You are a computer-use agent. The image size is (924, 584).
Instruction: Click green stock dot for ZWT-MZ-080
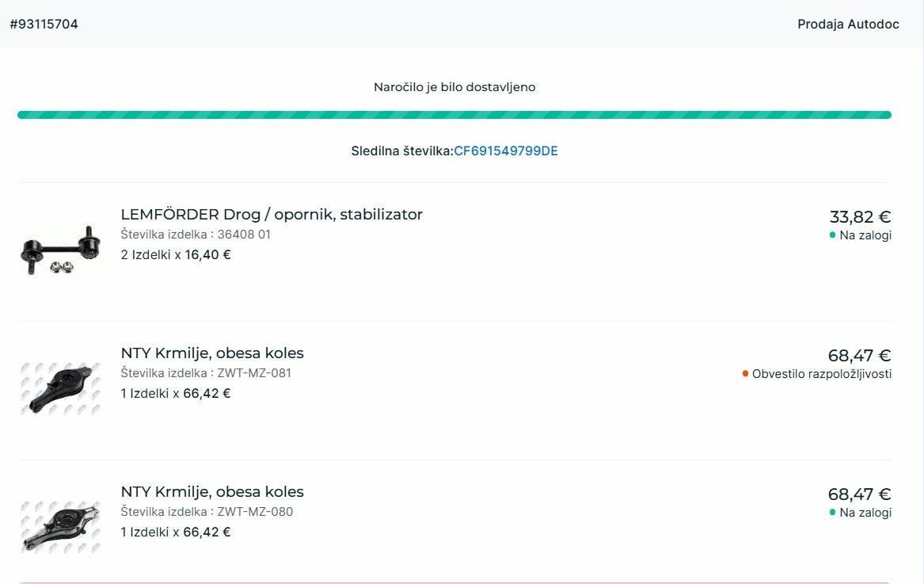pyautogui.click(x=833, y=512)
